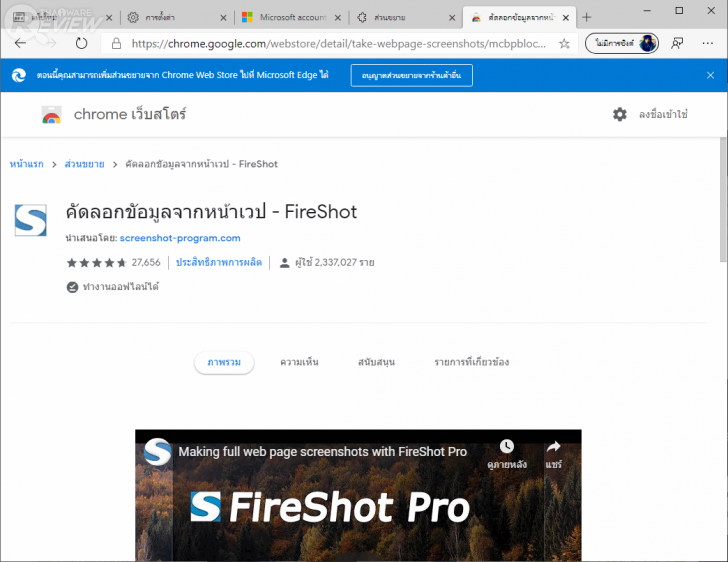Close the ส่วนขยาย tab
Viewport: 728px width, 562px height.
click(452, 18)
